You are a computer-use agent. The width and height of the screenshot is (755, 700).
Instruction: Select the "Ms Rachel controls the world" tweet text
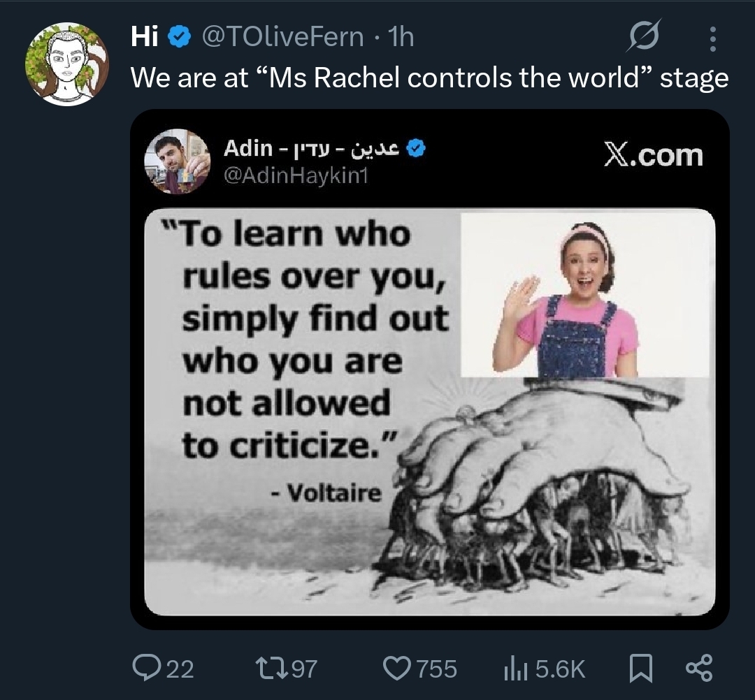click(x=429, y=78)
